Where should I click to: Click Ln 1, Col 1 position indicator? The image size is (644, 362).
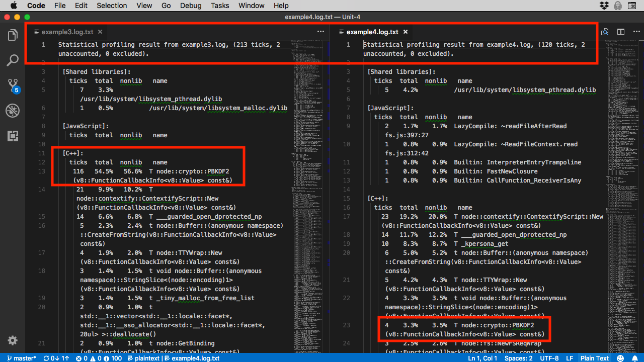click(x=482, y=358)
